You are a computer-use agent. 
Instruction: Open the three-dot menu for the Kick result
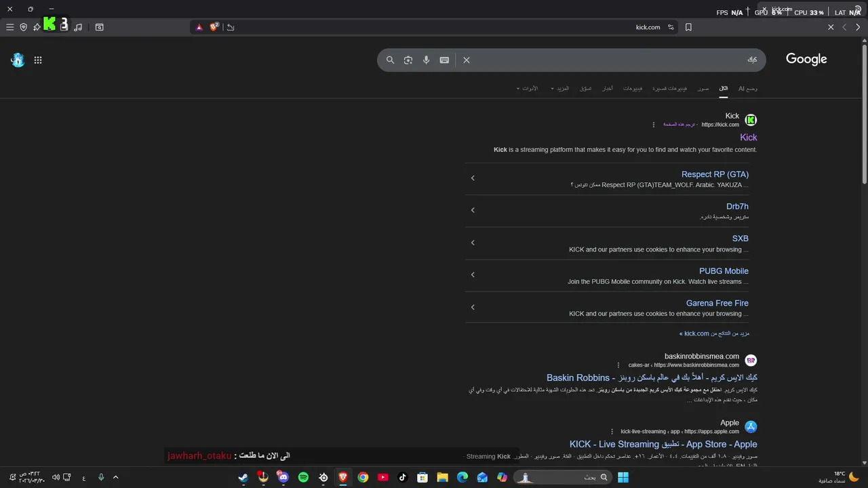click(x=654, y=125)
